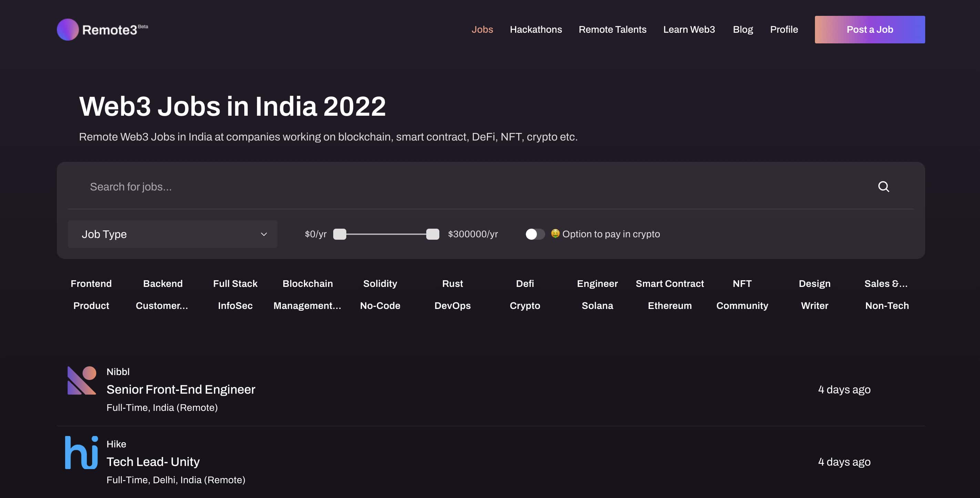Select the No-Code category
Image resolution: width=980 pixels, height=498 pixels.
point(380,305)
